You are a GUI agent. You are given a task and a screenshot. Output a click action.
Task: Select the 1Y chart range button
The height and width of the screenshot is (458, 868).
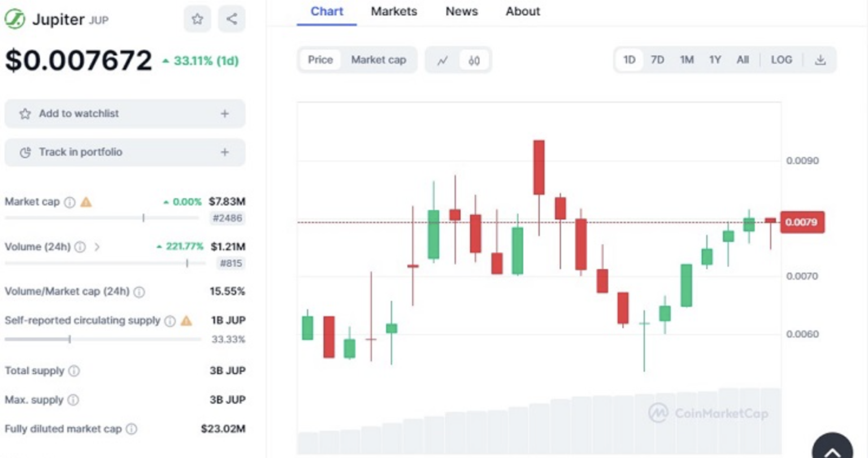[x=714, y=59]
